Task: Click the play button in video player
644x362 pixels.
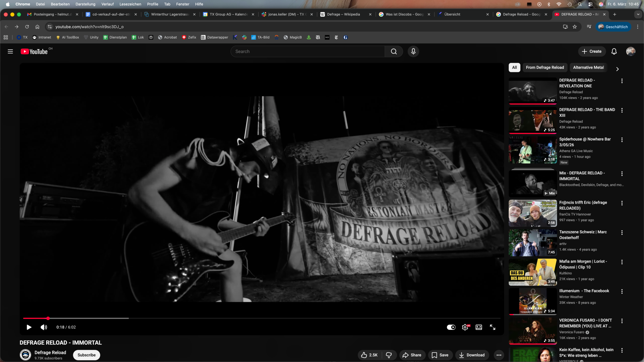Action: click(x=29, y=327)
